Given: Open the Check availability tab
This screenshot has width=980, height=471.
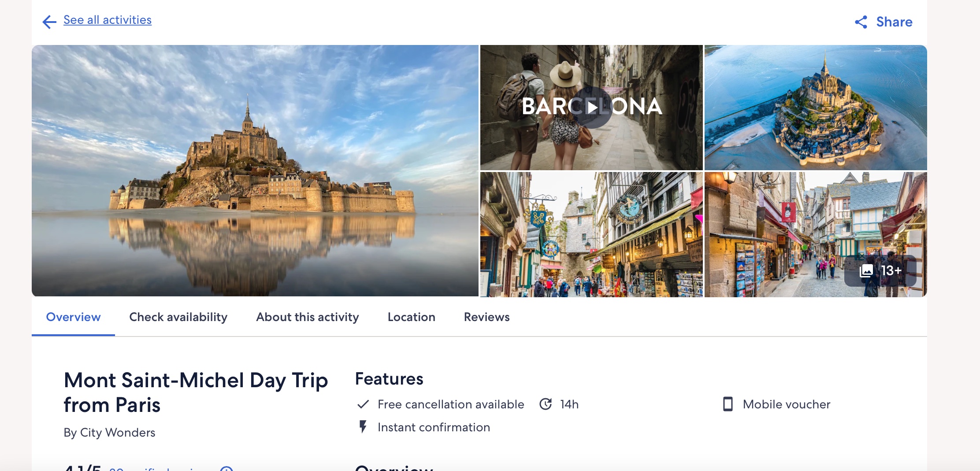Looking at the screenshot, I should (x=178, y=317).
